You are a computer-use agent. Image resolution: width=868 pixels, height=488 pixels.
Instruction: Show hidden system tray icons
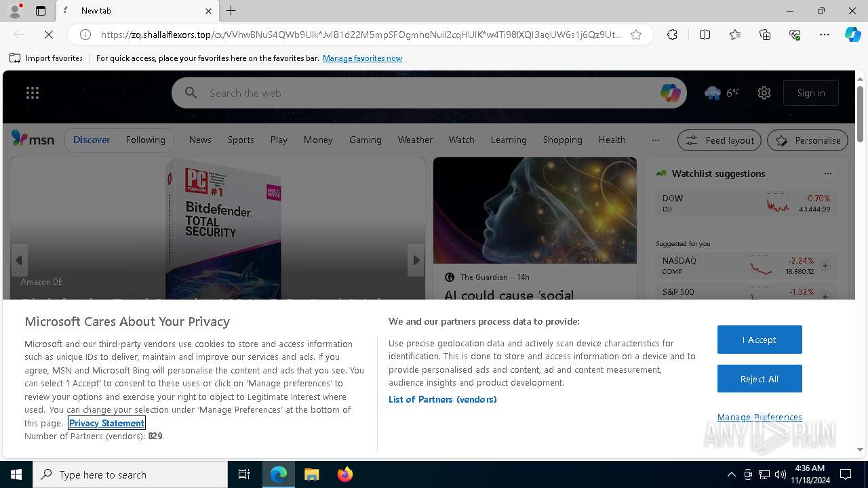[731, 474]
